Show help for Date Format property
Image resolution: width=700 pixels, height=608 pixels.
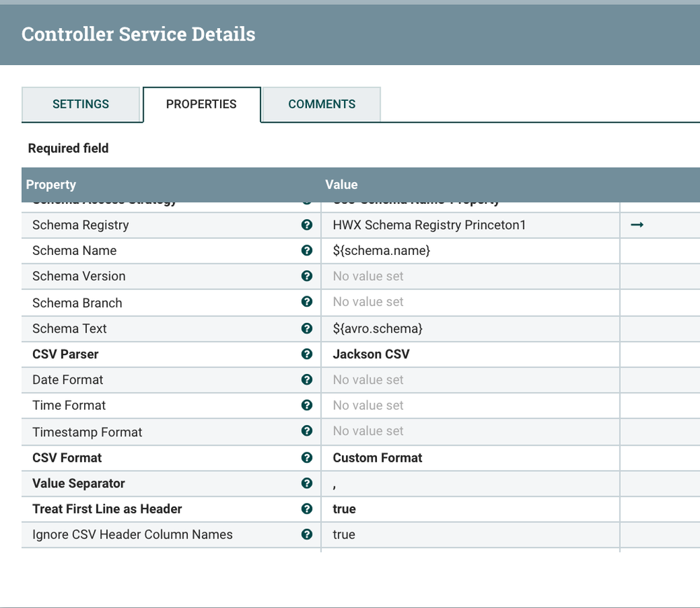(x=307, y=380)
